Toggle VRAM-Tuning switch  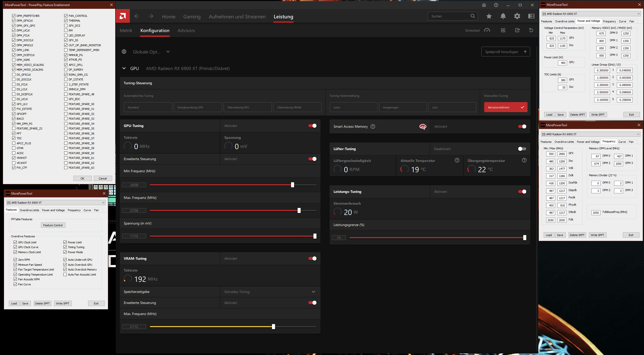click(312, 258)
